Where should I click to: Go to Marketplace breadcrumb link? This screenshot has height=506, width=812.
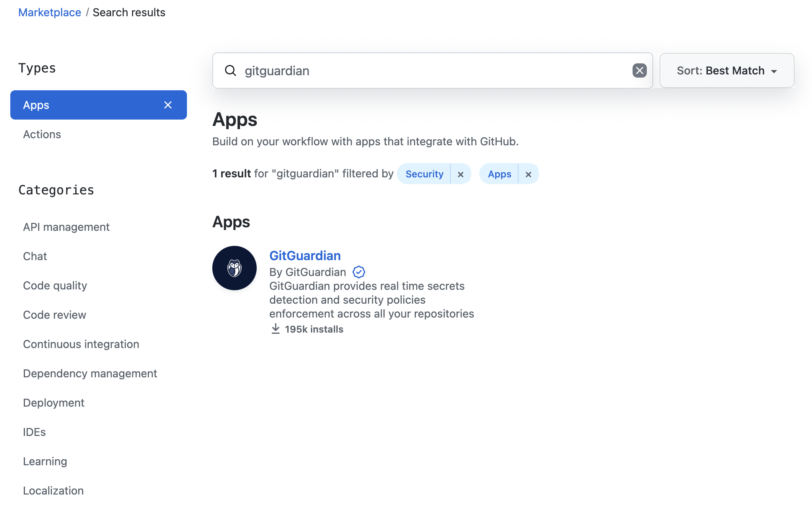coord(50,12)
